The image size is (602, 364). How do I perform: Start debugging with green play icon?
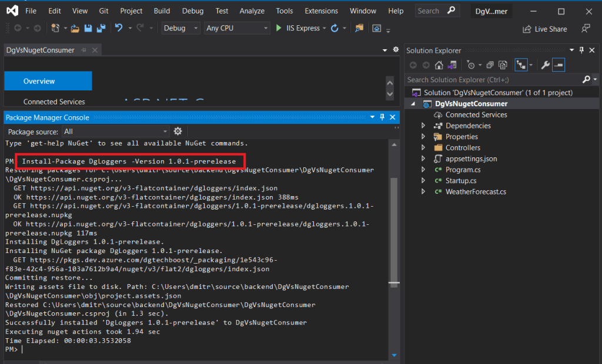279,28
